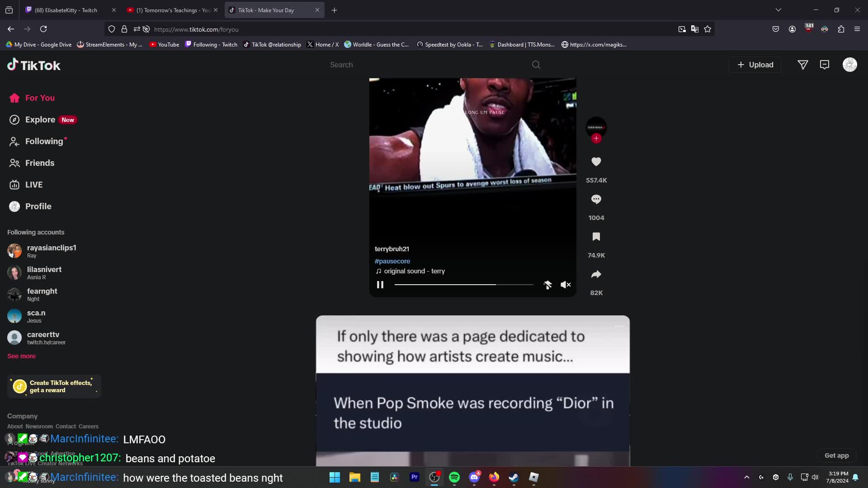The image size is (868, 488).
Task: Bookmark the terrybruh21 video
Action: pos(596,237)
